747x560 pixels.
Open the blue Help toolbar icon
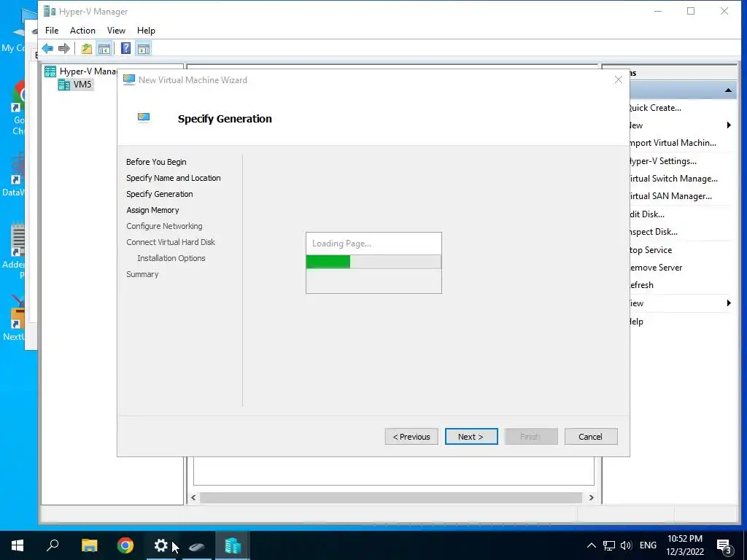pyautogui.click(x=125, y=49)
